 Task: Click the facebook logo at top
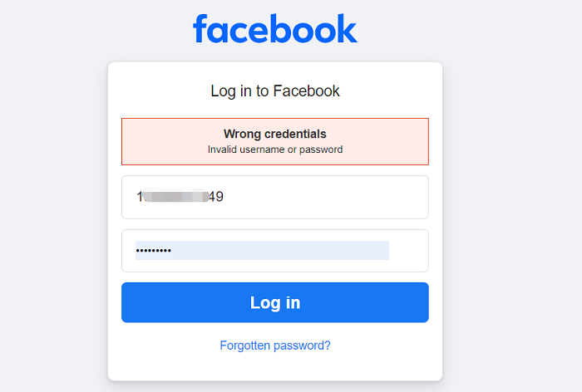275,28
